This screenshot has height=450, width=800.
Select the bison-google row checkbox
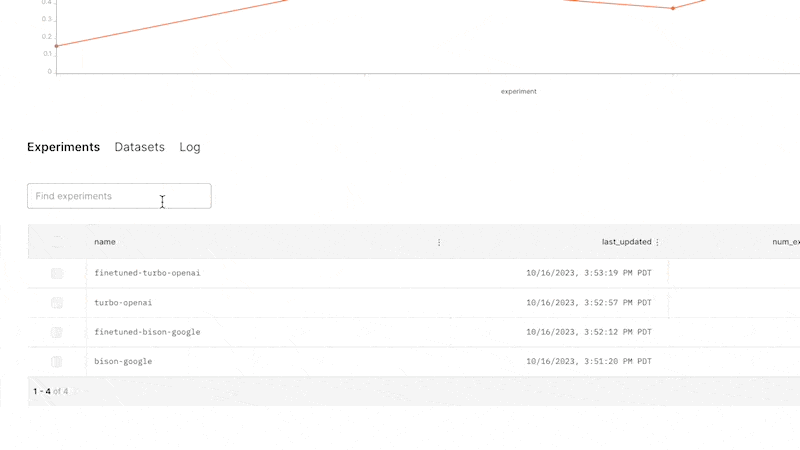point(57,361)
